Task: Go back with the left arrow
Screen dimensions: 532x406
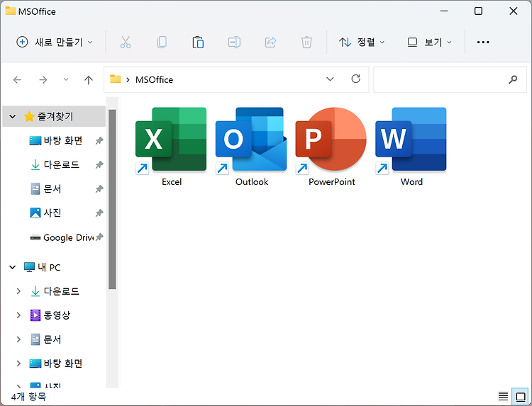Action: [17, 80]
